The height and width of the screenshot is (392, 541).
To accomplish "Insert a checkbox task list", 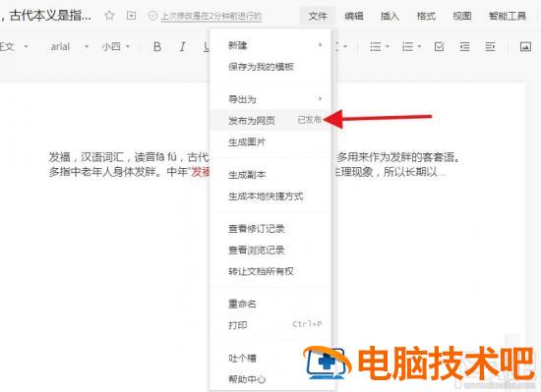I will pos(440,46).
